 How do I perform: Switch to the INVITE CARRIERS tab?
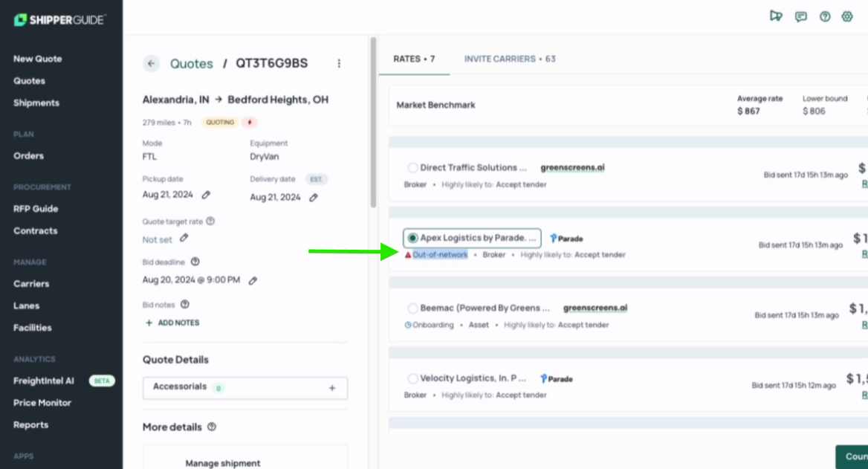click(510, 59)
